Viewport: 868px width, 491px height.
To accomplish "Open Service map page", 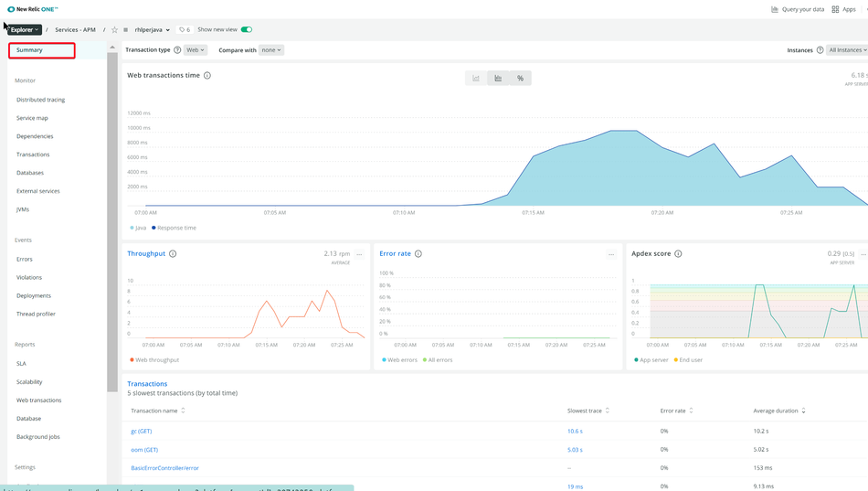I will (32, 118).
